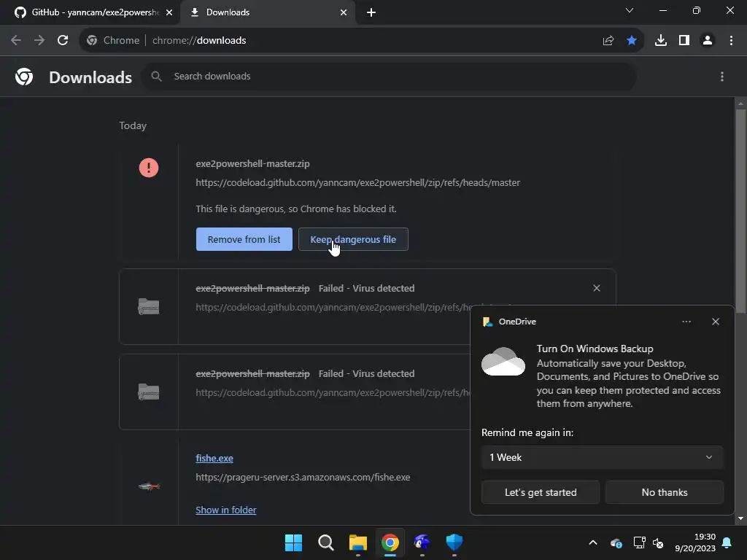747x560 pixels.
Task: Click the codeload.github.com URL of blocked file
Action: click(x=357, y=182)
